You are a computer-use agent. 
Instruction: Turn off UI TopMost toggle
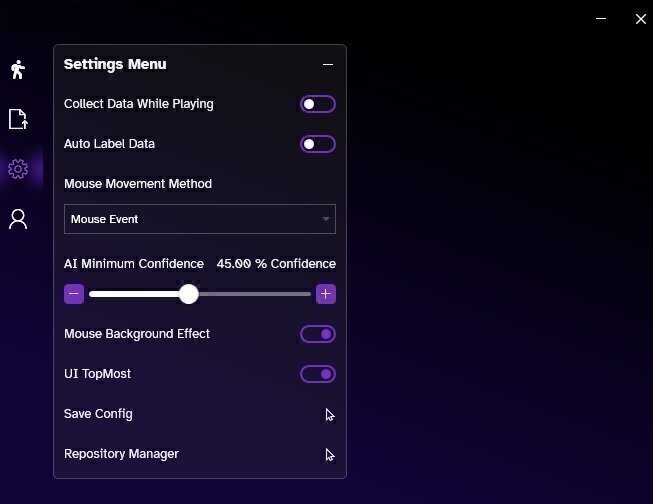pyautogui.click(x=318, y=374)
